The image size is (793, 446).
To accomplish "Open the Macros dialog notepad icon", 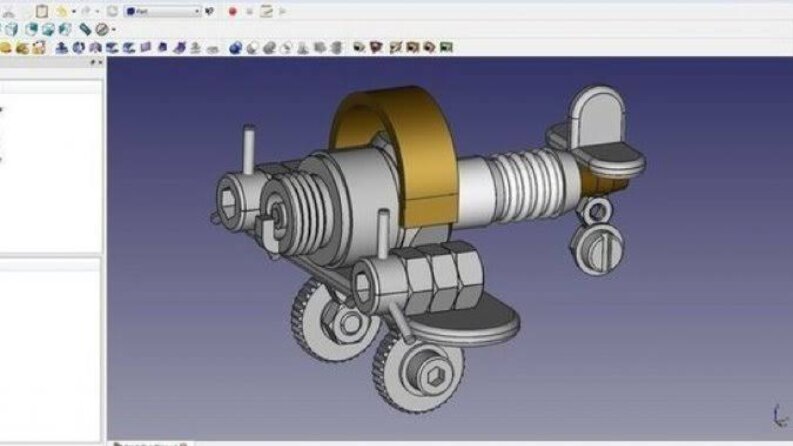I will click(x=266, y=11).
